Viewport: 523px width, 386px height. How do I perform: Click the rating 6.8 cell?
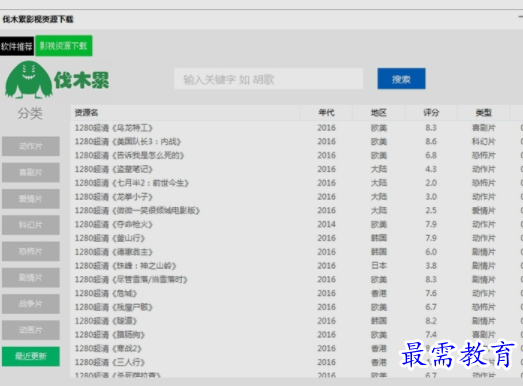(x=431, y=155)
